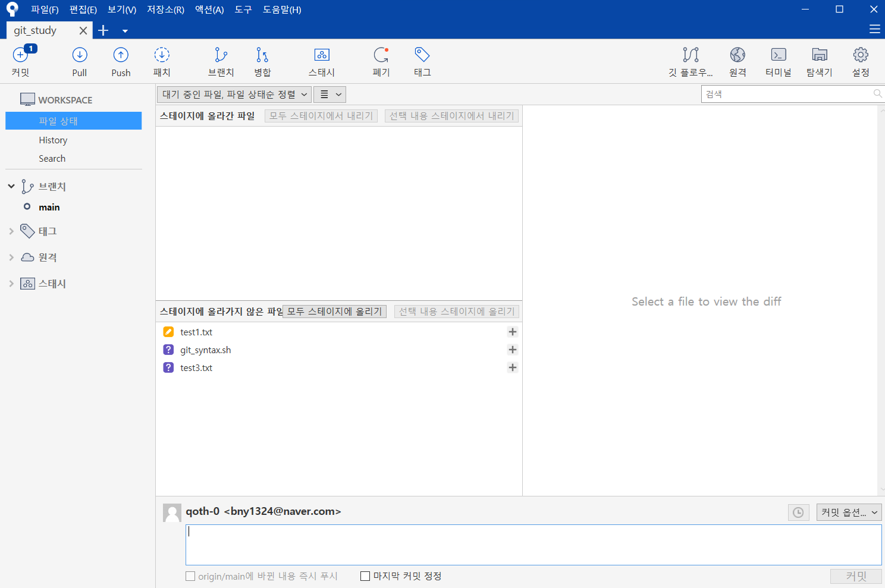Screen dimensions: 885x588
Task: Click the WORKSPACE header in the sidebar
Action: 65,100
